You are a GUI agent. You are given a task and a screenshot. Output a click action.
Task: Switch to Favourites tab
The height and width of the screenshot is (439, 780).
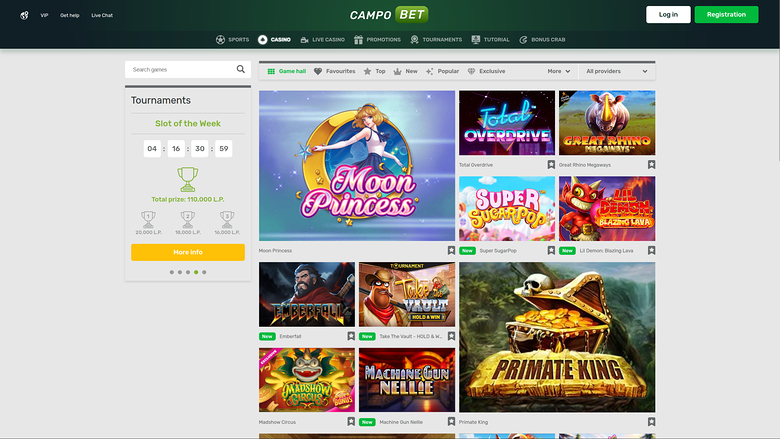click(x=335, y=72)
